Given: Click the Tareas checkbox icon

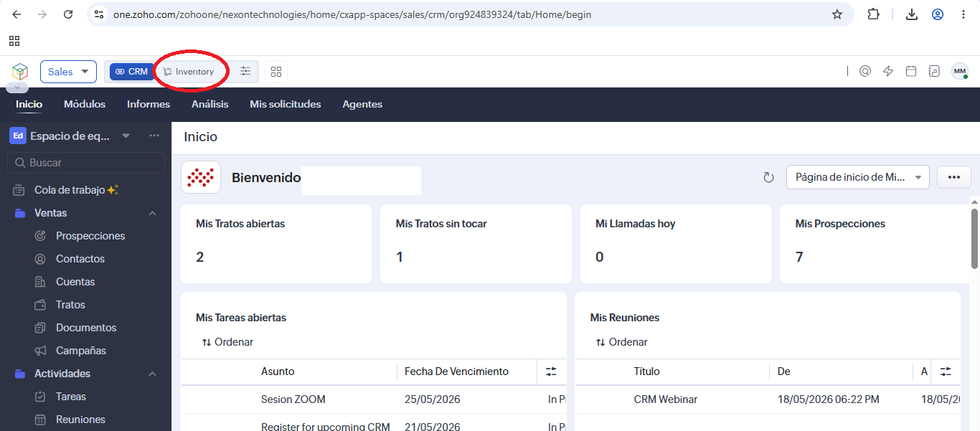Looking at the screenshot, I should click(x=41, y=397).
